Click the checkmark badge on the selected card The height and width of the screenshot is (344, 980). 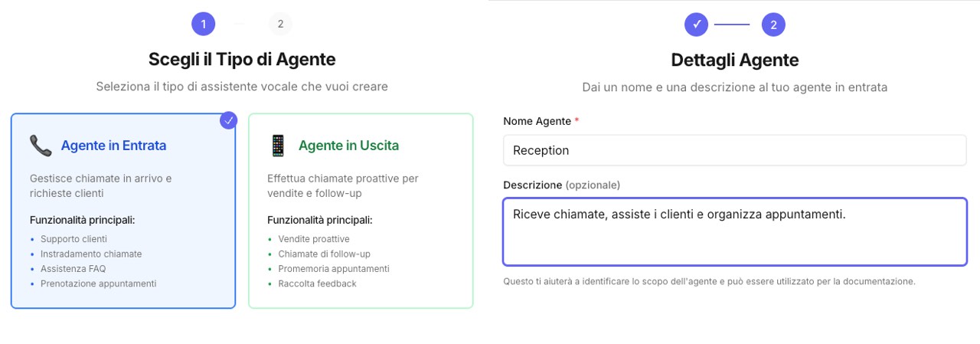coord(228,120)
